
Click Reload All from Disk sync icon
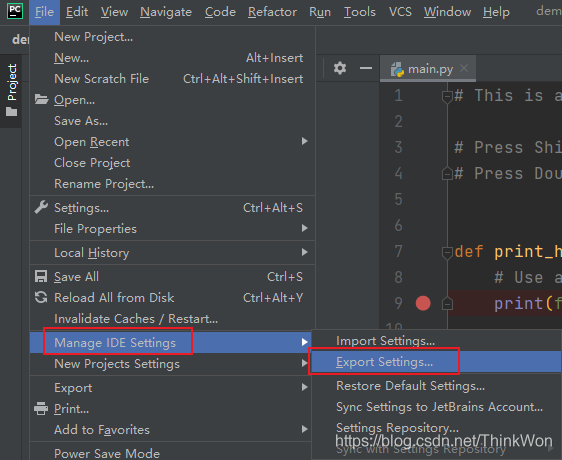tap(41, 298)
